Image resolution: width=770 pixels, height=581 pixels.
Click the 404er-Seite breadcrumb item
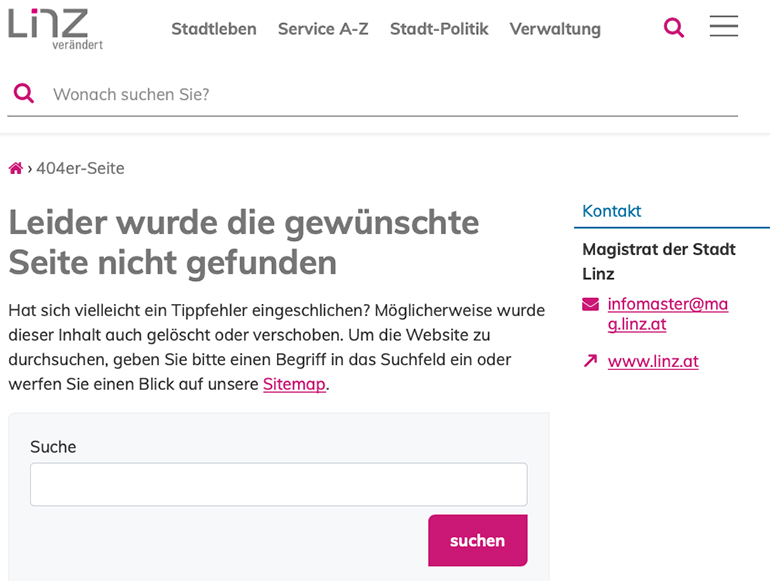click(80, 168)
